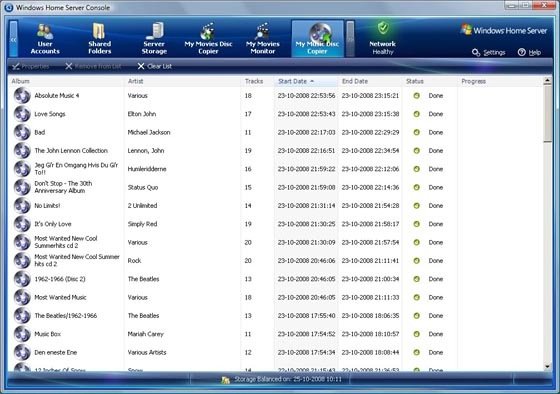The width and height of the screenshot is (560, 394).
Task: Sort by Album column header
Action: (x=66, y=81)
